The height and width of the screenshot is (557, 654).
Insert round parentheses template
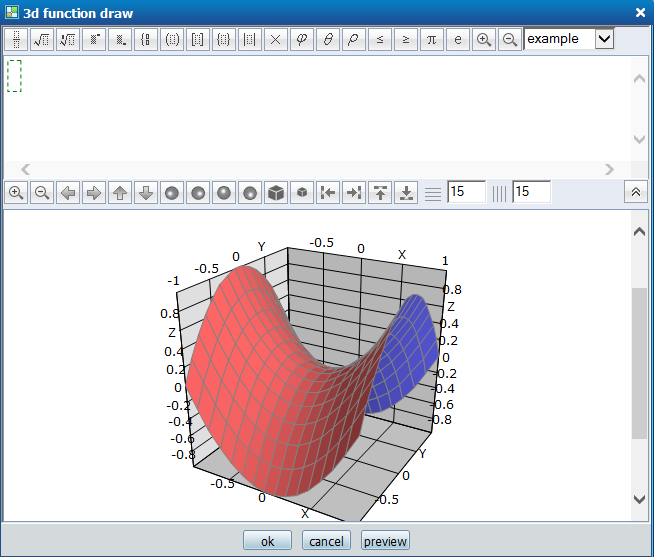click(172, 40)
